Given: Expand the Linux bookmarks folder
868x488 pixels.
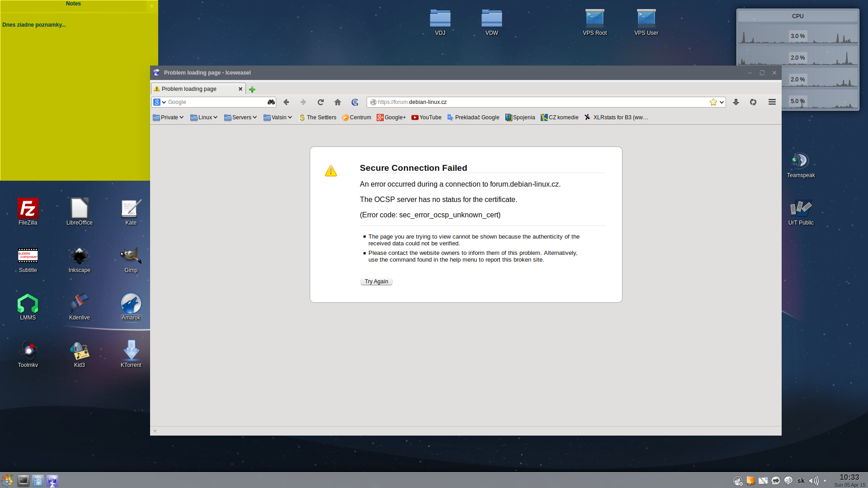Looking at the screenshot, I should [x=204, y=117].
